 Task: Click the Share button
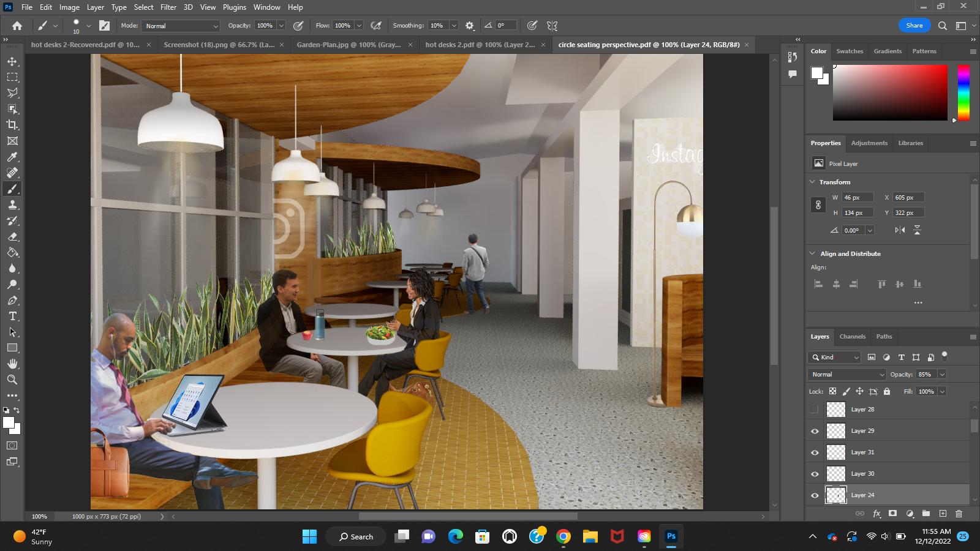(x=914, y=25)
